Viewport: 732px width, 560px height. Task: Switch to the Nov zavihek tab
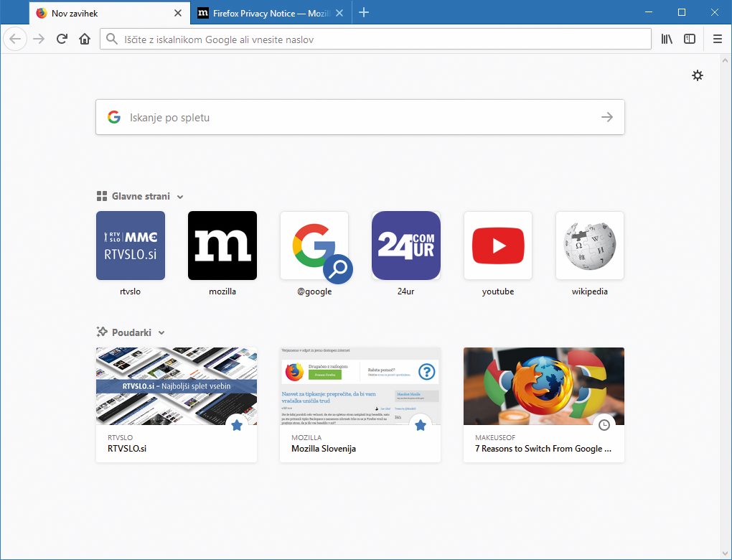110,13
